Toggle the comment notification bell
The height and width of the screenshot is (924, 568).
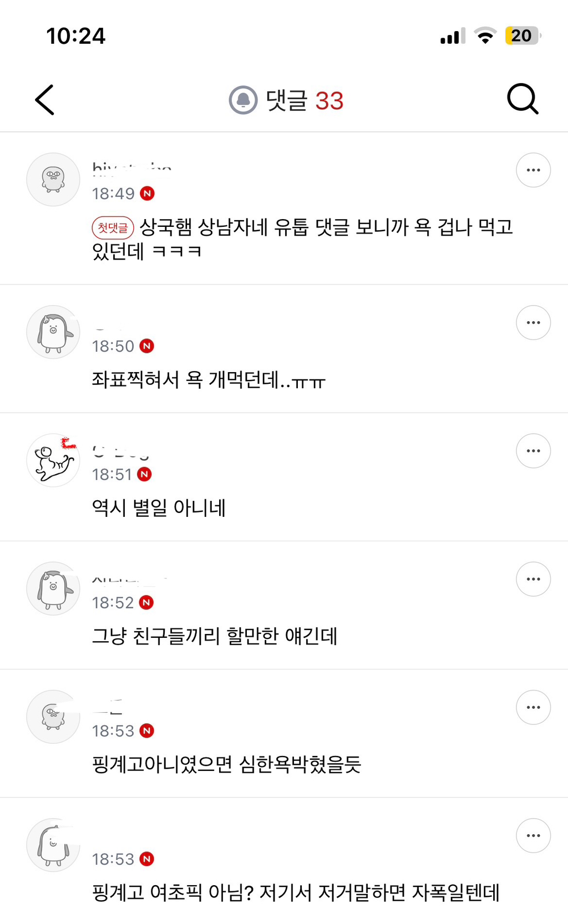[243, 100]
